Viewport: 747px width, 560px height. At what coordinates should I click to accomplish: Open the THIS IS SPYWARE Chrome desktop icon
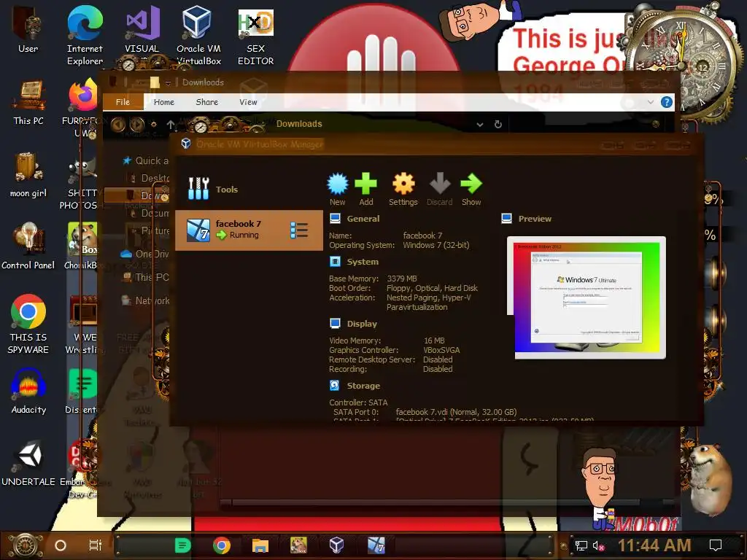[x=28, y=324]
